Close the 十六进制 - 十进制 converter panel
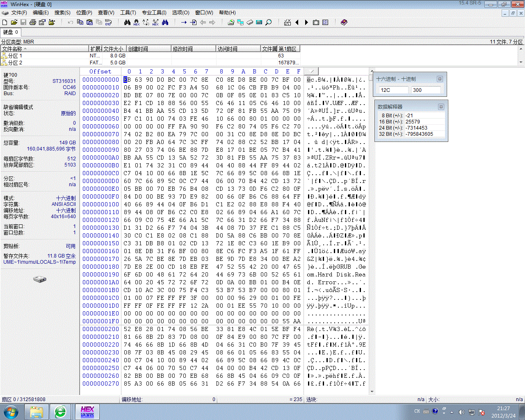 pos(440,79)
